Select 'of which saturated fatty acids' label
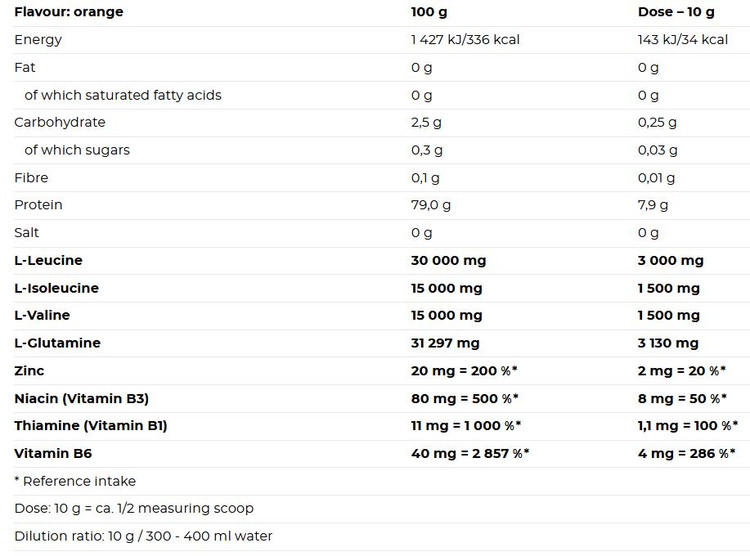The image size is (750, 556). click(123, 95)
